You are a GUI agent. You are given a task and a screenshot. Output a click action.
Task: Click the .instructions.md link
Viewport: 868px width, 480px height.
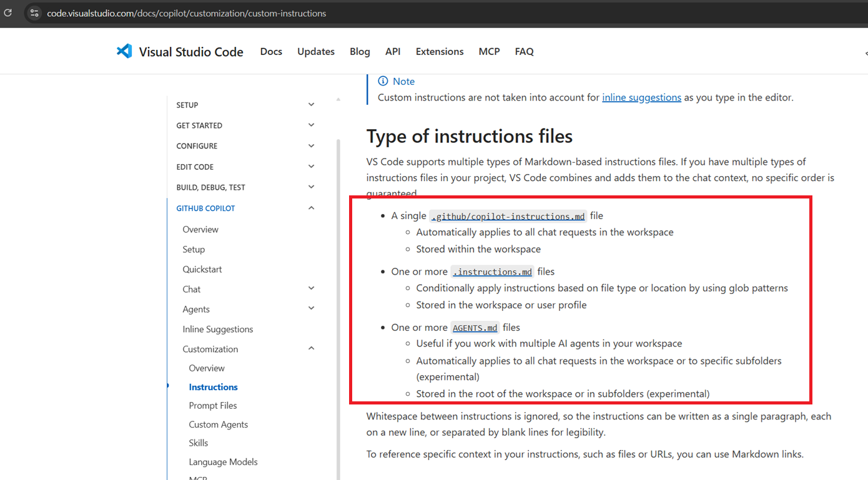pyautogui.click(x=493, y=272)
